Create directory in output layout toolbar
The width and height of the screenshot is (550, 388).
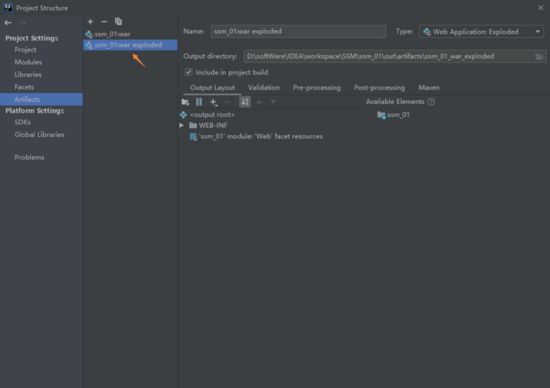click(185, 102)
